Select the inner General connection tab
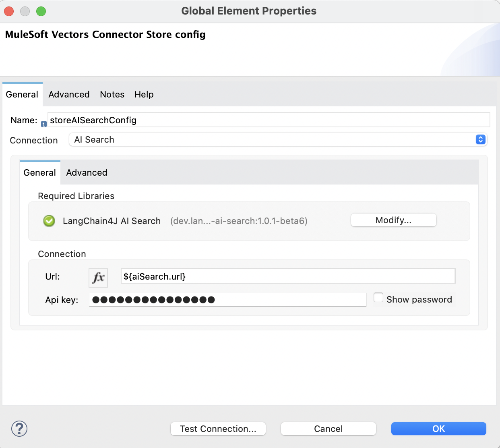 [x=40, y=172]
